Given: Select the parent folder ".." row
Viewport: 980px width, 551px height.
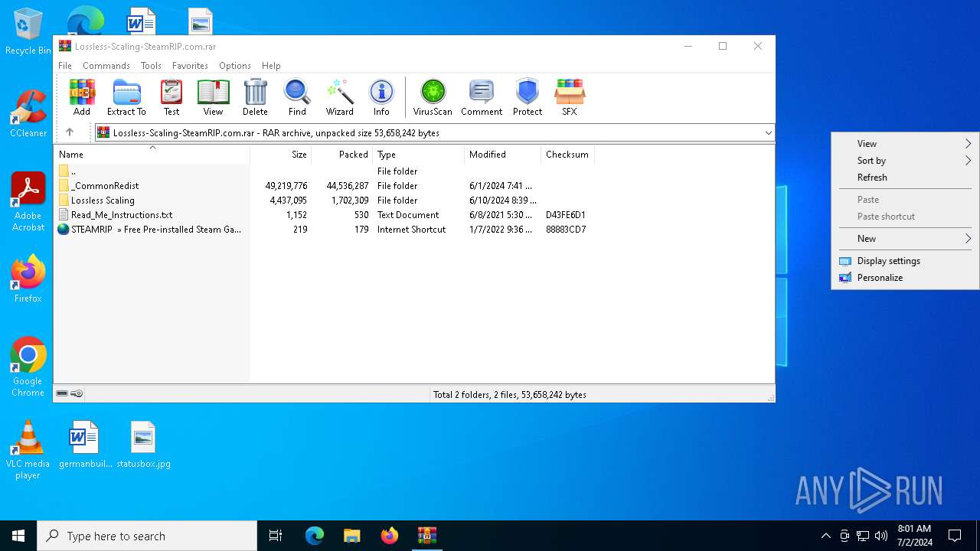Looking at the screenshot, I should [x=325, y=171].
